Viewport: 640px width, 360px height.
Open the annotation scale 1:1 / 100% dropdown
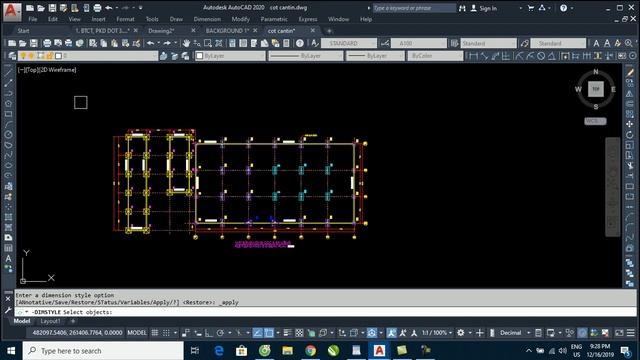[436, 333]
